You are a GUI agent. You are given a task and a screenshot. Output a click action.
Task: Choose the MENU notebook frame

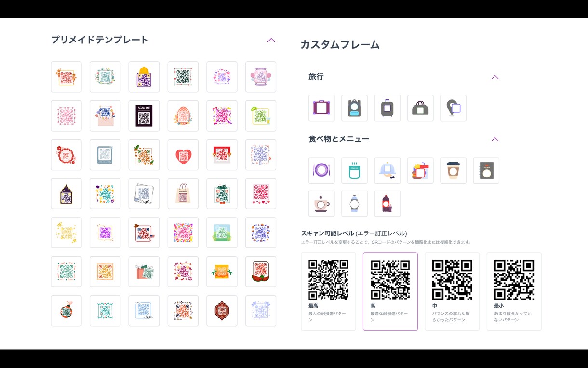click(x=486, y=170)
